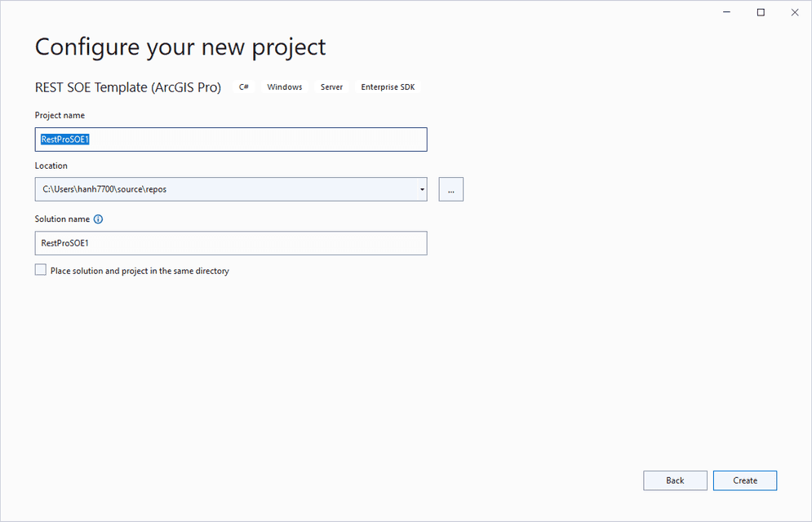Select the C# language tag
The height and width of the screenshot is (522, 812).
click(244, 87)
